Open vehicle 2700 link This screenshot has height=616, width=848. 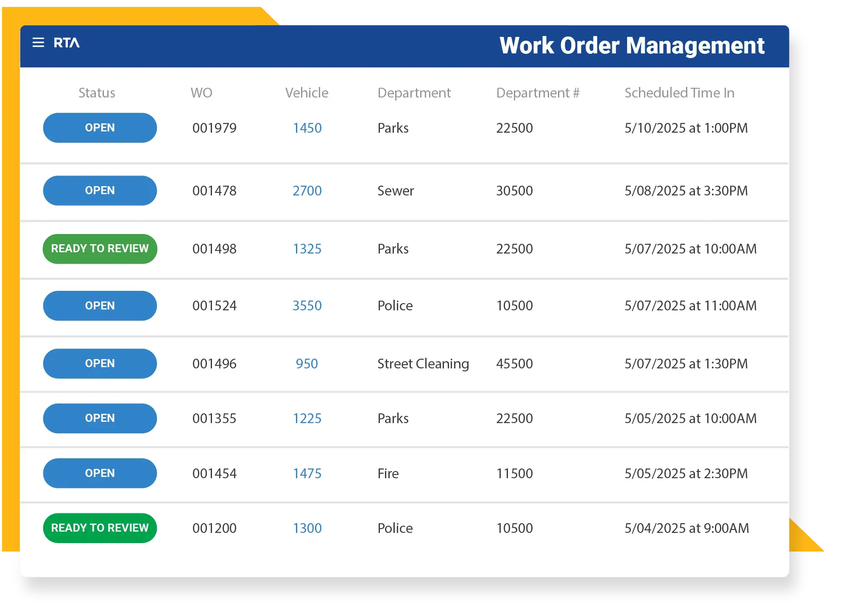click(x=307, y=191)
